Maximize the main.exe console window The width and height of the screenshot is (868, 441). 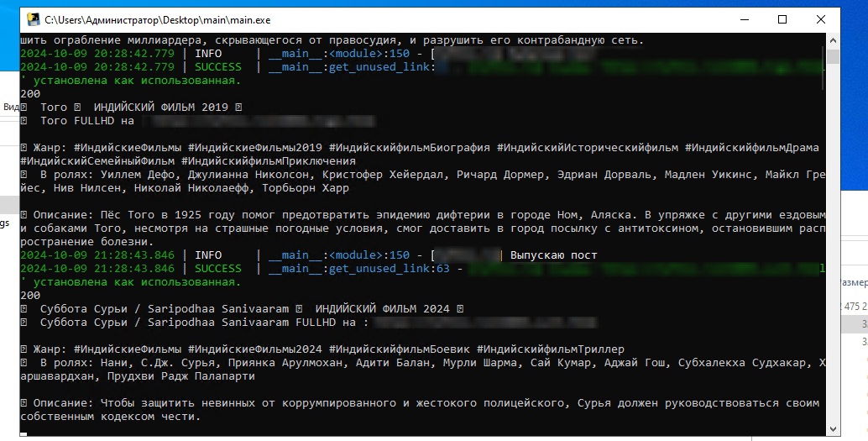coord(782,18)
